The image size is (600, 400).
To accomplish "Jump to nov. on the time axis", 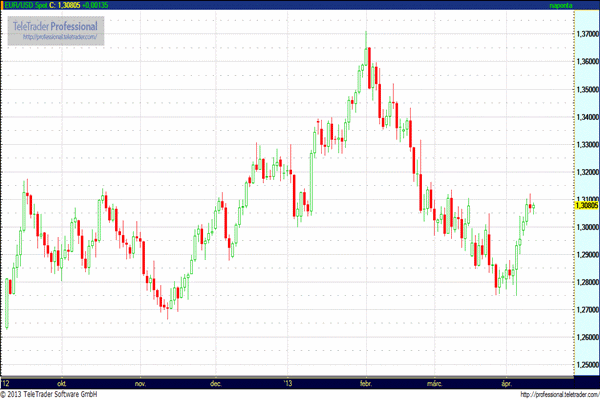I will tap(140, 383).
